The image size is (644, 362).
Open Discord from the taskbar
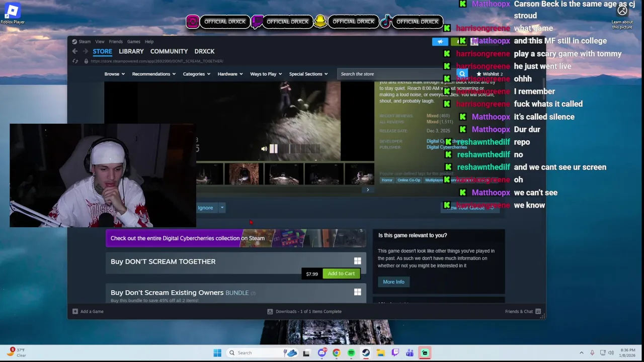(x=322, y=353)
